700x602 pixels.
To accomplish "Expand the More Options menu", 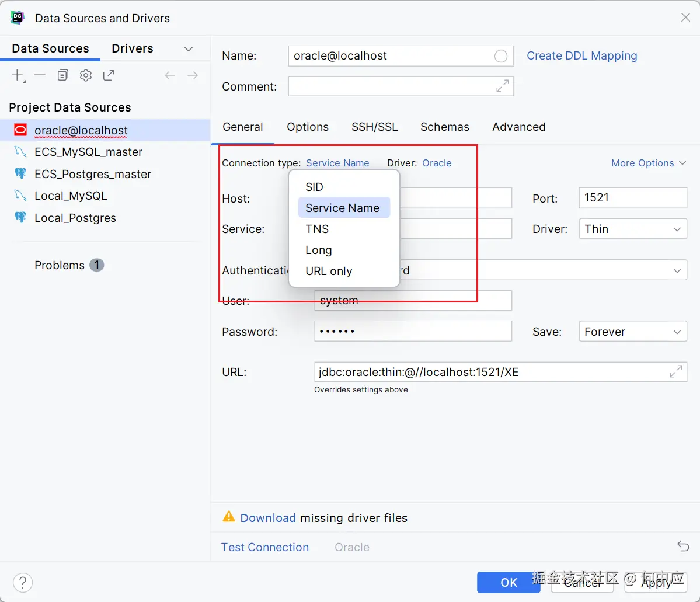I will pyautogui.click(x=648, y=163).
